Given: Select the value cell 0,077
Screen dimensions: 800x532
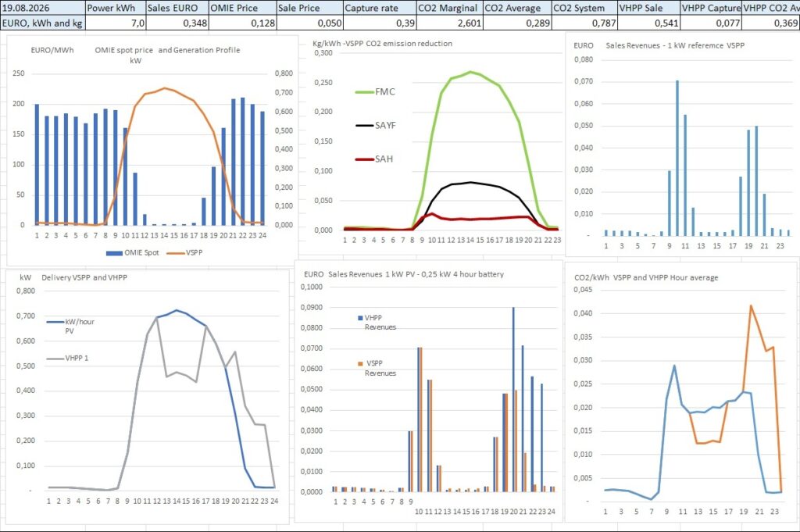Looking at the screenshot, I should [x=711, y=23].
